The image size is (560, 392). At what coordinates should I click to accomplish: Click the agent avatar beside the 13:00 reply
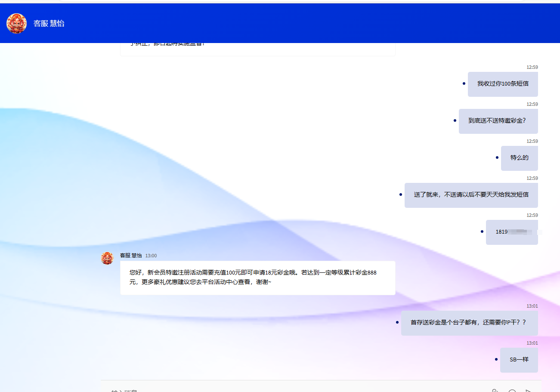pyautogui.click(x=107, y=258)
